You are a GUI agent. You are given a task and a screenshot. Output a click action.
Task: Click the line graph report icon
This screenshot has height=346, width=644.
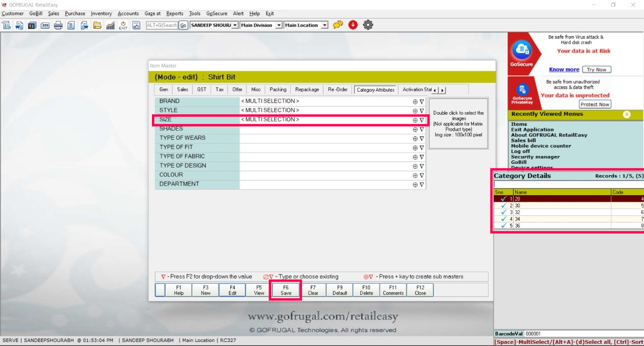136,25
